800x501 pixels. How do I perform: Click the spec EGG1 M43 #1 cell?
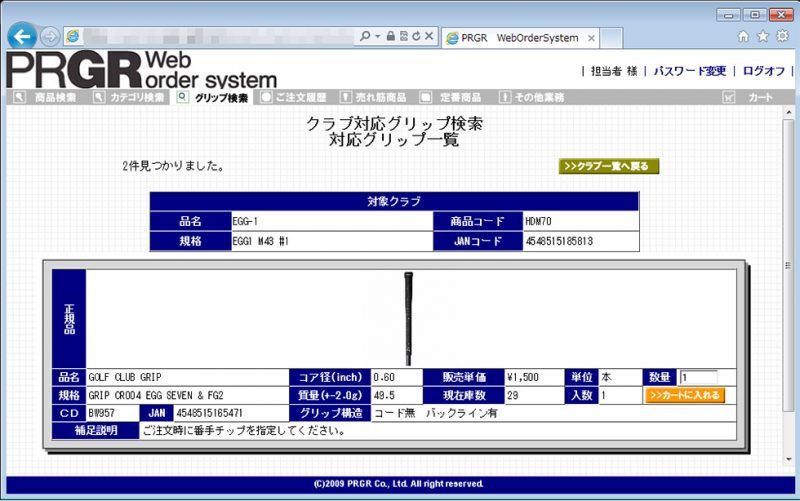332,241
